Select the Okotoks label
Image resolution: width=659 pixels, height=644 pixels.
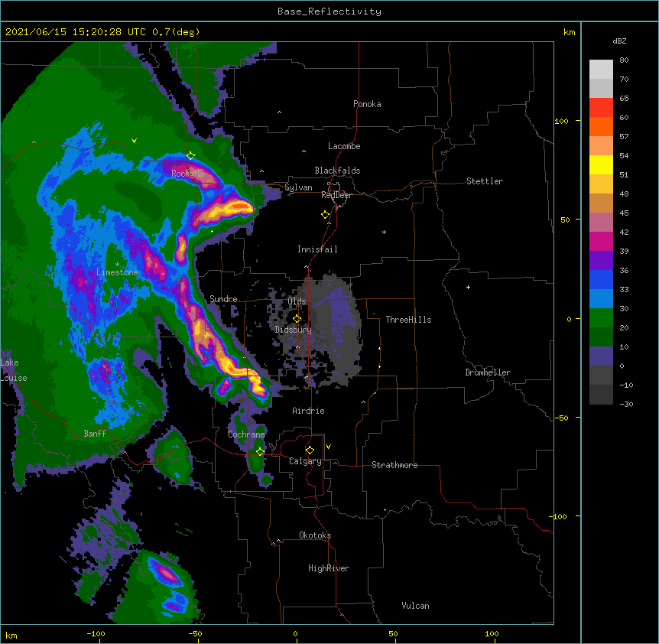click(x=315, y=535)
